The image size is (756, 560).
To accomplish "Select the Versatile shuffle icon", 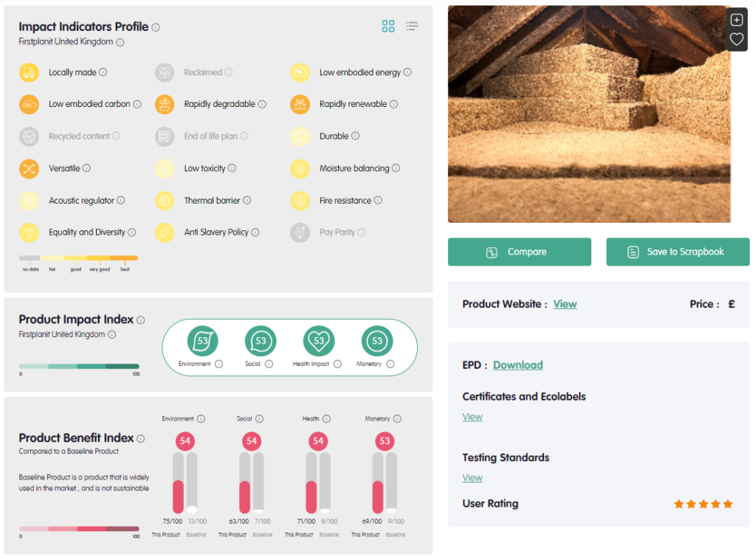I will coord(29,168).
